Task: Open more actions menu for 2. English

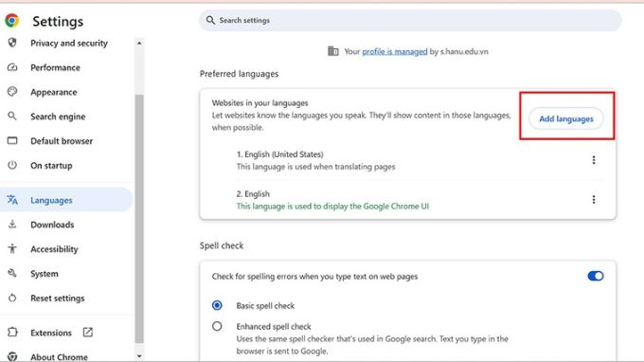Action: click(594, 199)
